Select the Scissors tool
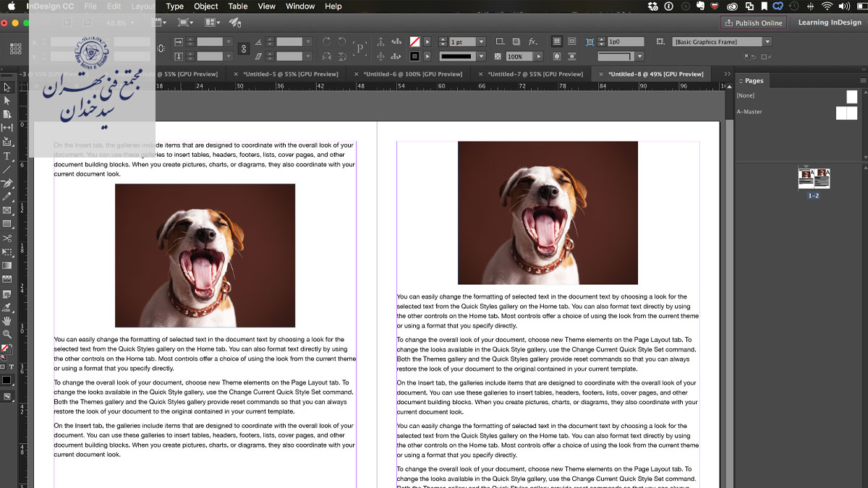 click(x=7, y=238)
